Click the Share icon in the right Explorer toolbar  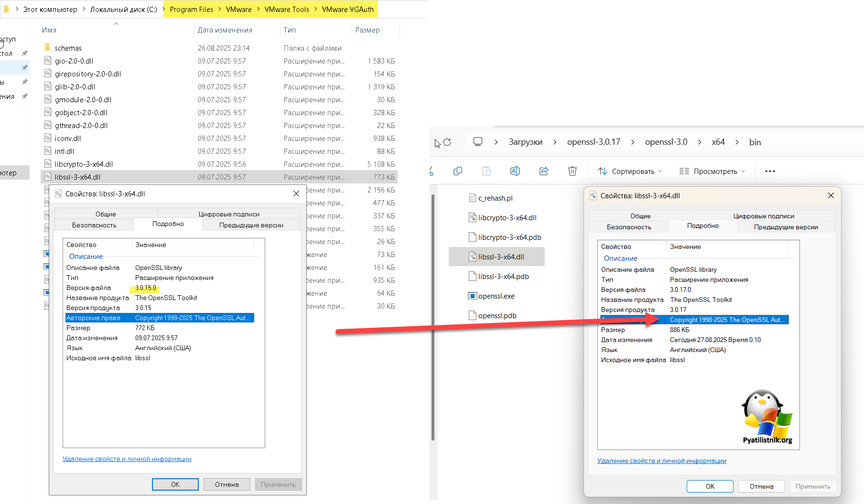[544, 171]
